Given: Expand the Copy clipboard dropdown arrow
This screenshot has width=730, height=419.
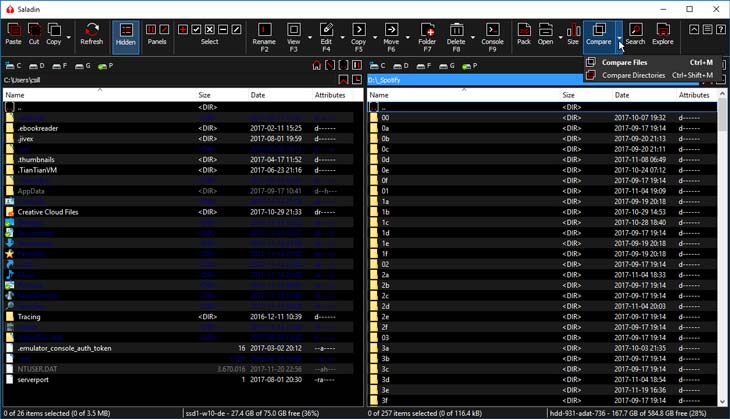Looking at the screenshot, I should [x=69, y=36].
